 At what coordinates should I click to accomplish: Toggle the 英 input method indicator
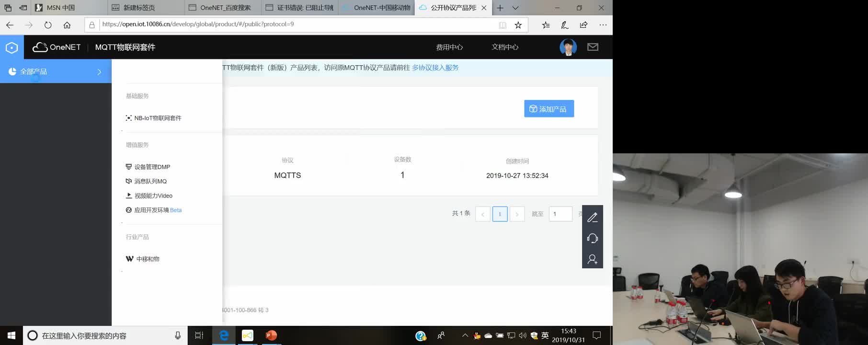pos(545,335)
